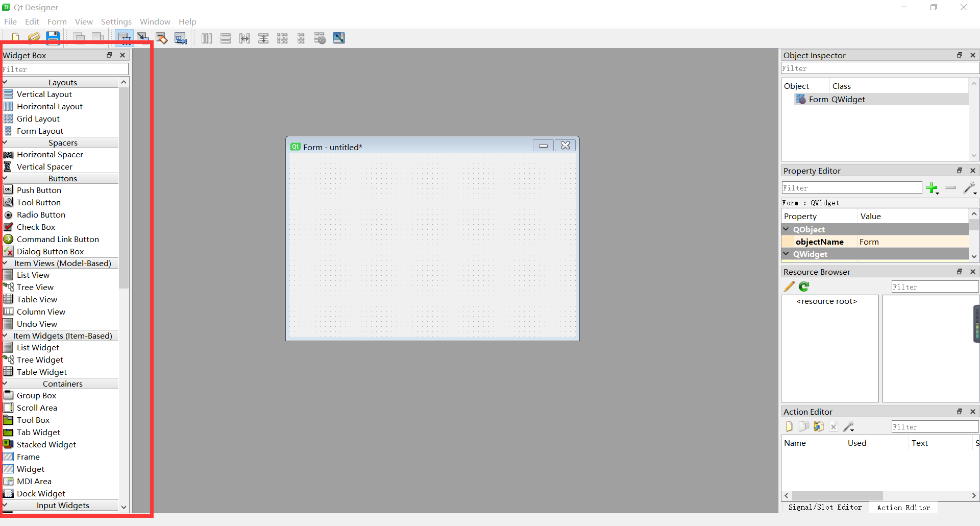The width and height of the screenshot is (980, 526).
Task: Collapse Item Widgets (Item-Based) category
Action: pyautogui.click(x=5, y=336)
